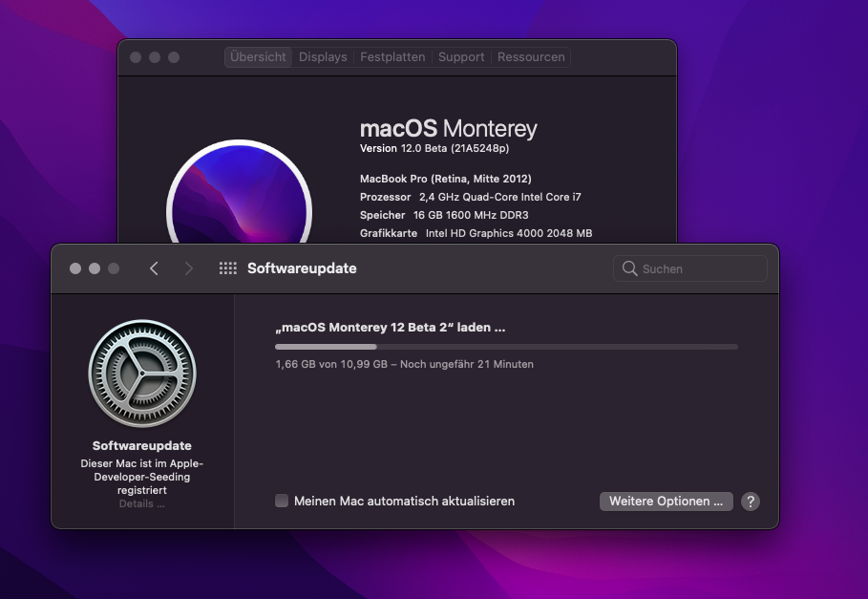
Task: Close the Softwareupdate window
Action: pos(75,268)
